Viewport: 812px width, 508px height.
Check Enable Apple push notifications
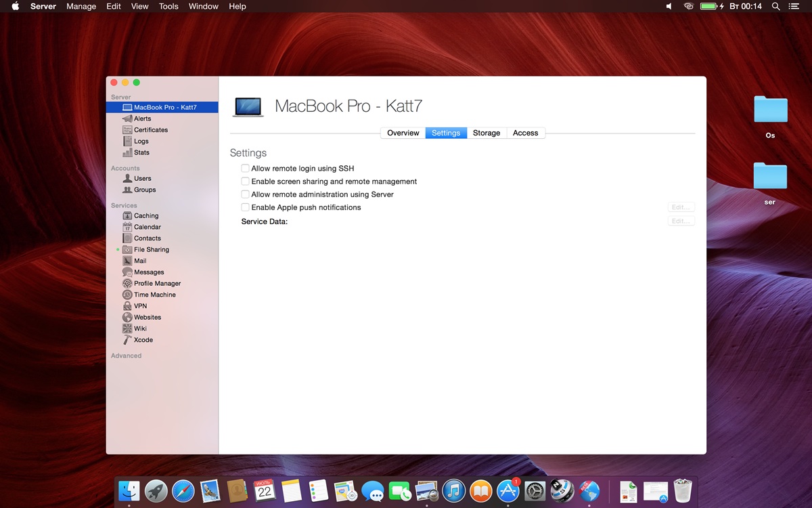[245, 207]
